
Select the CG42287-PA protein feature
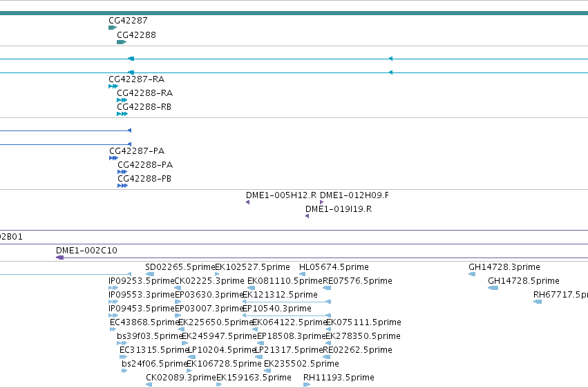tap(113, 158)
